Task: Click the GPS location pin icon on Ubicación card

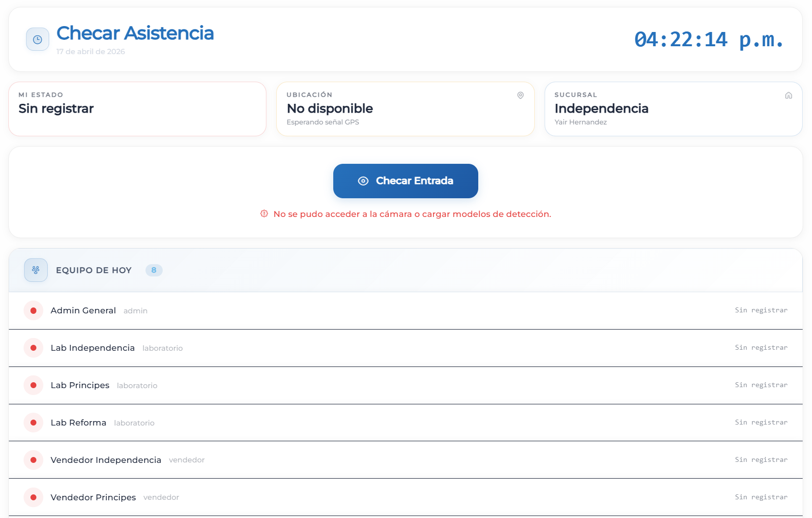Action: [520, 95]
